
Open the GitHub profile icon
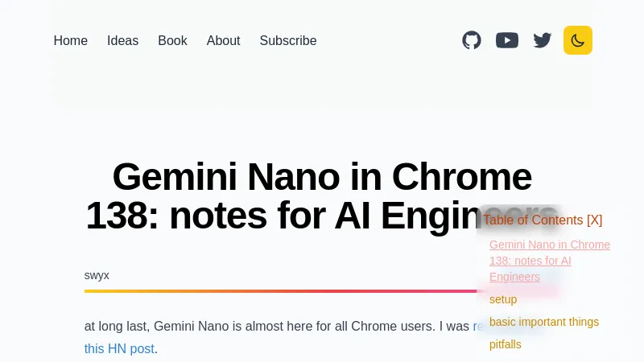472,40
